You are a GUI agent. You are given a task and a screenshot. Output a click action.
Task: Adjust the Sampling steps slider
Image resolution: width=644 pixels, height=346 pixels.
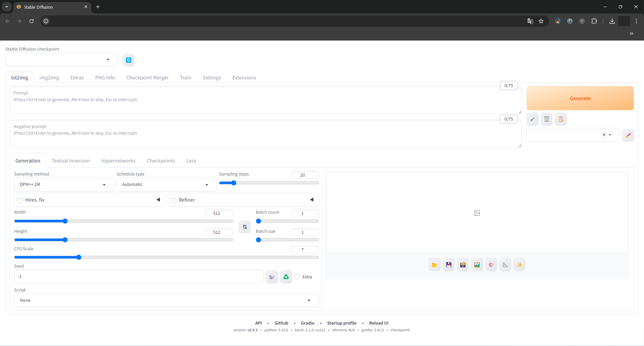[x=269, y=183]
